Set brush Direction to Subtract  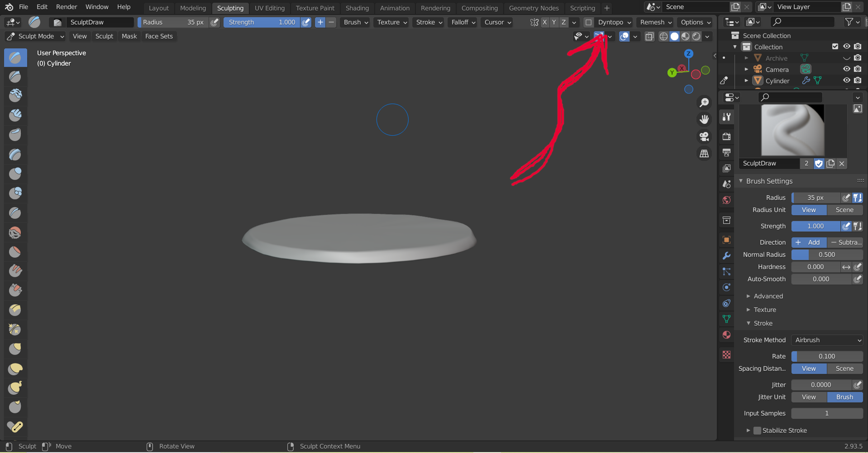click(x=845, y=242)
